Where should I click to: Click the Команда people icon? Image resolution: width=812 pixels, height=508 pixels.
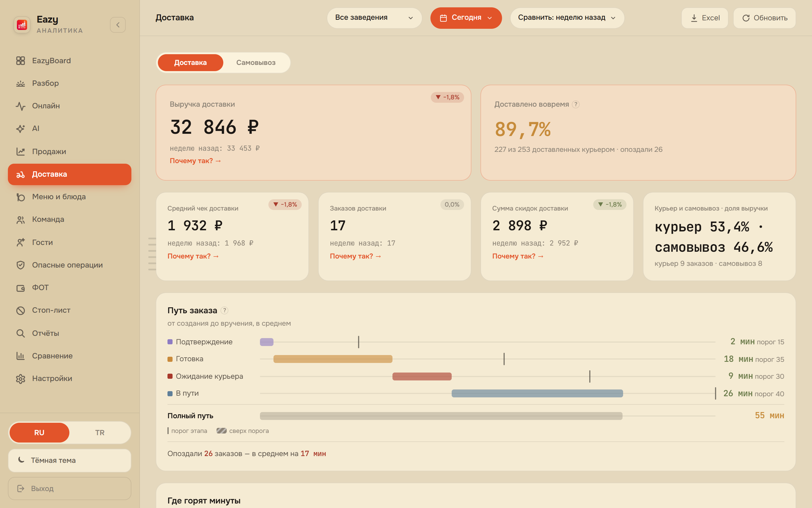click(21, 219)
